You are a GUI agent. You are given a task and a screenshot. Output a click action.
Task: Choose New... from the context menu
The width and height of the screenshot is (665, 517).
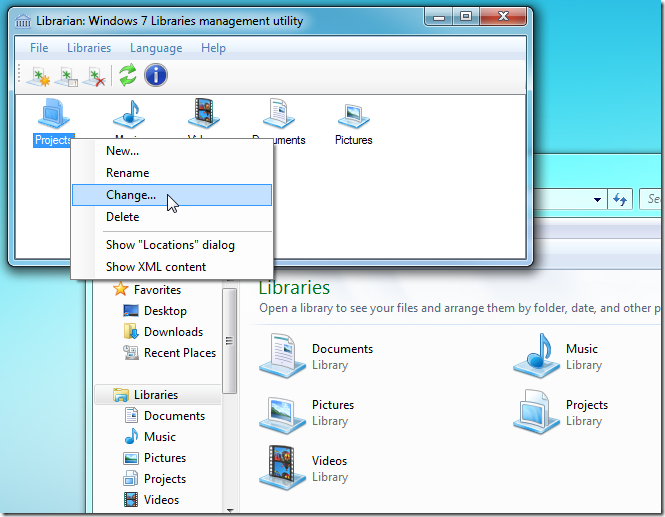(x=172, y=151)
